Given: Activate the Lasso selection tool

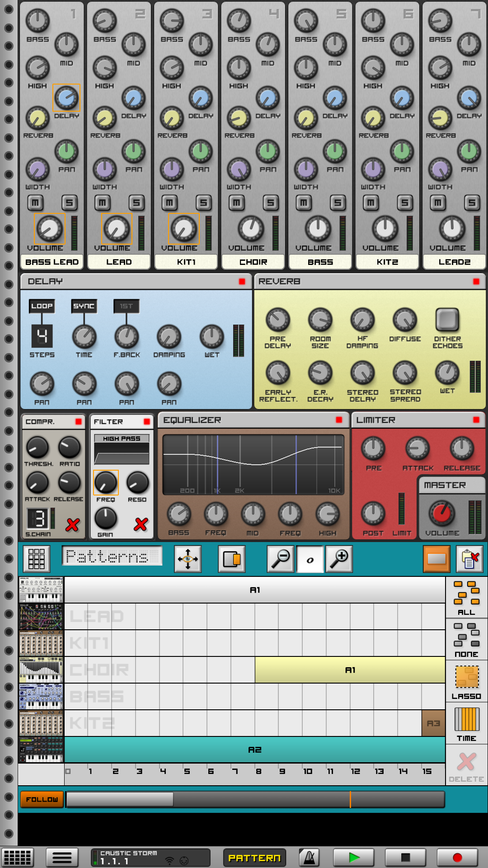Looking at the screenshot, I should 466,682.
